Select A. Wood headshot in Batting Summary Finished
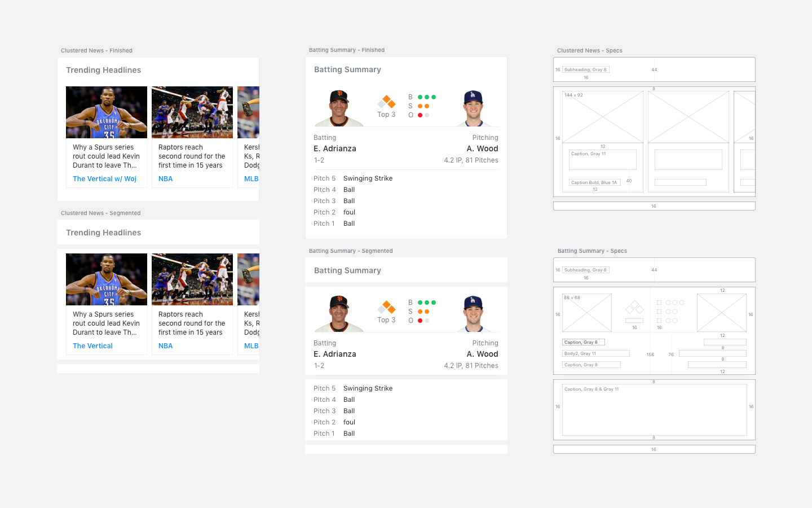 pyautogui.click(x=474, y=108)
